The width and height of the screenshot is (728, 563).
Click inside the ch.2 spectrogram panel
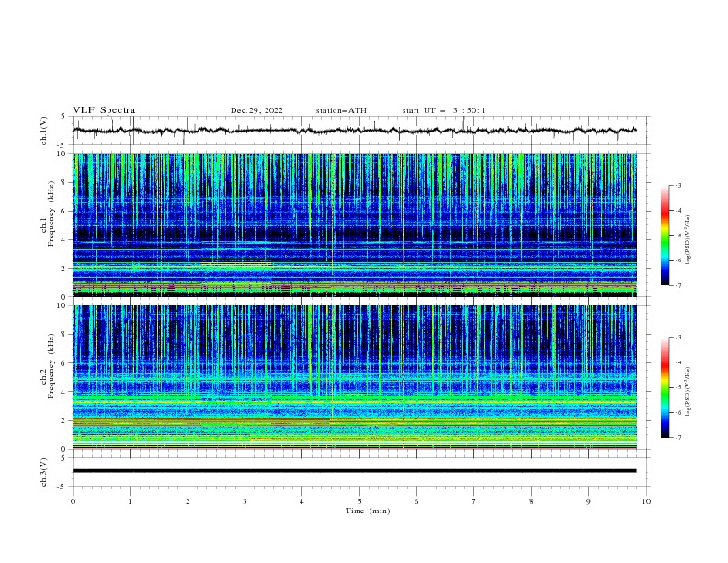coord(355,377)
